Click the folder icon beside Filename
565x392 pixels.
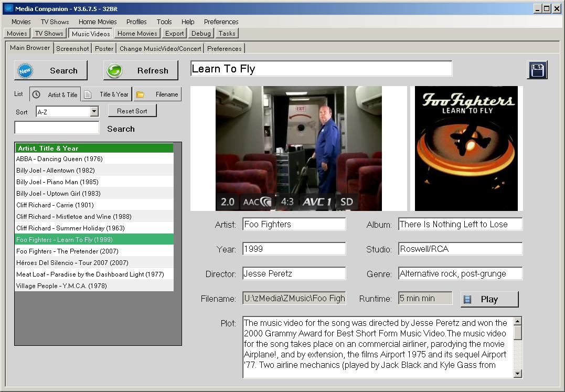(x=140, y=94)
